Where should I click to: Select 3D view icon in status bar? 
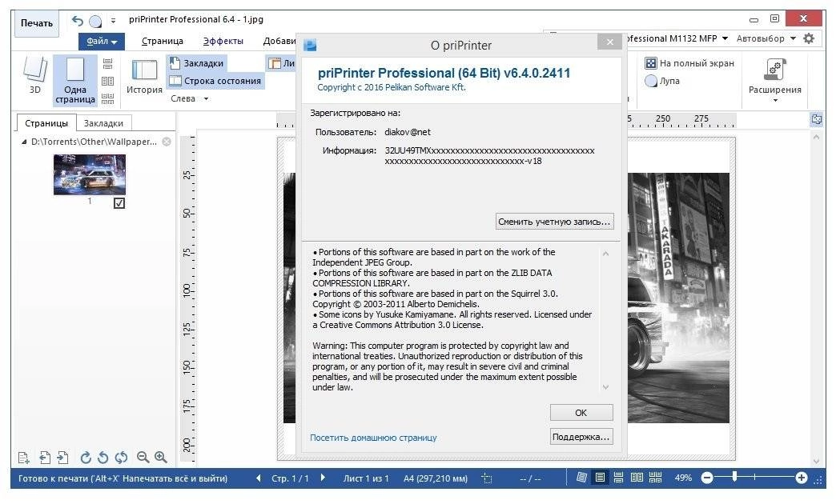tap(582, 478)
